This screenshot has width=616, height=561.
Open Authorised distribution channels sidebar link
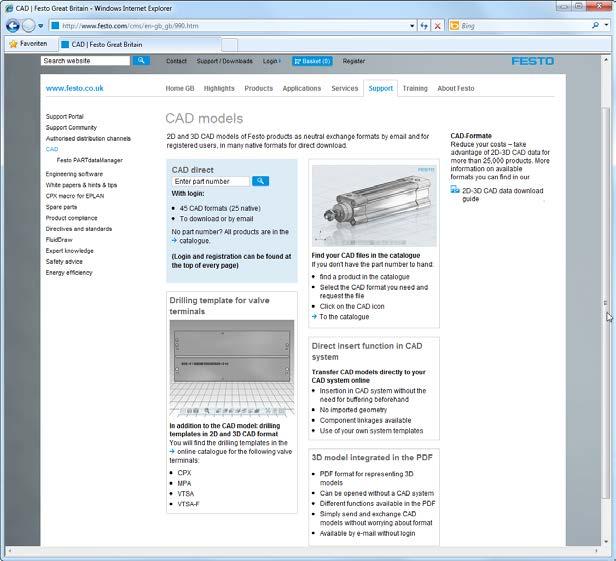pyautogui.click(x=88, y=139)
